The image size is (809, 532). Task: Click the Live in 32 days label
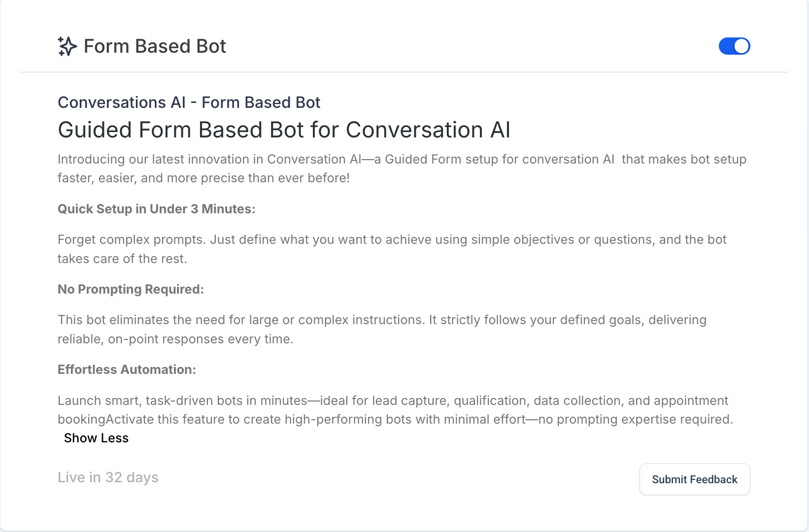(x=108, y=477)
